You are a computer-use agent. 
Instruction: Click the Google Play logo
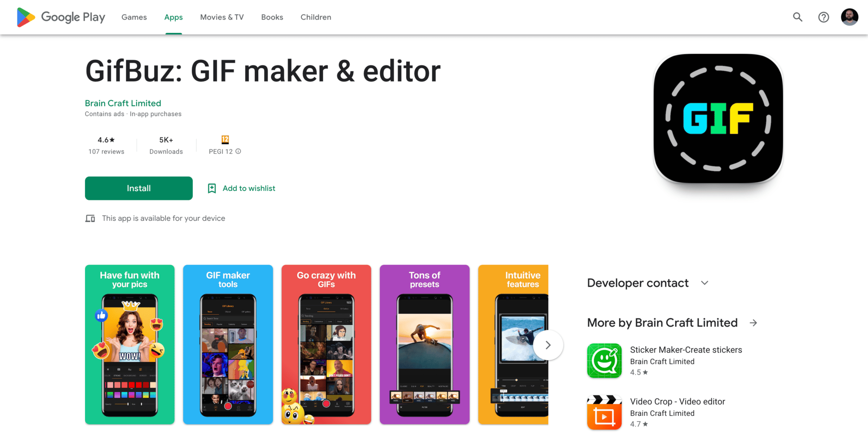tap(61, 17)
